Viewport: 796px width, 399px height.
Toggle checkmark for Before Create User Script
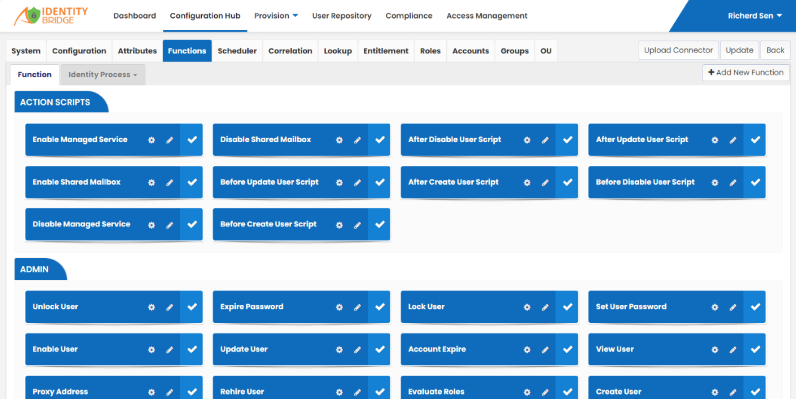380,224
